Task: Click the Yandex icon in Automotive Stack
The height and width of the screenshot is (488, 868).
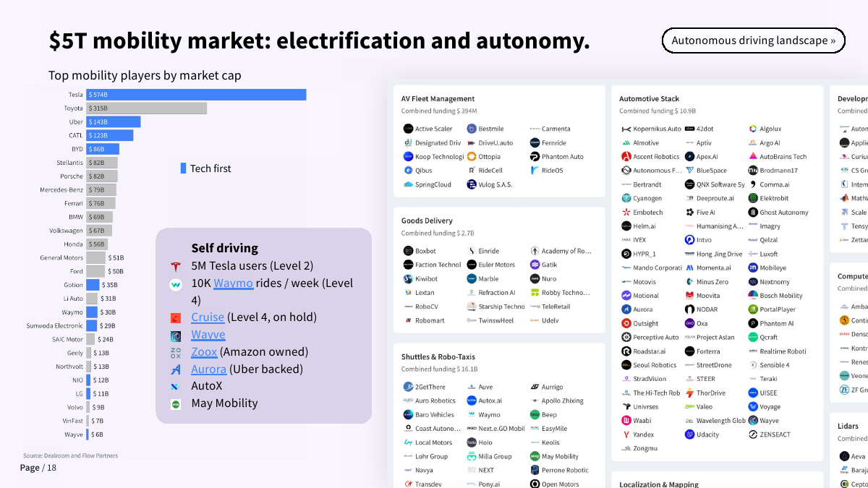Action: click(x=626, y=435)
